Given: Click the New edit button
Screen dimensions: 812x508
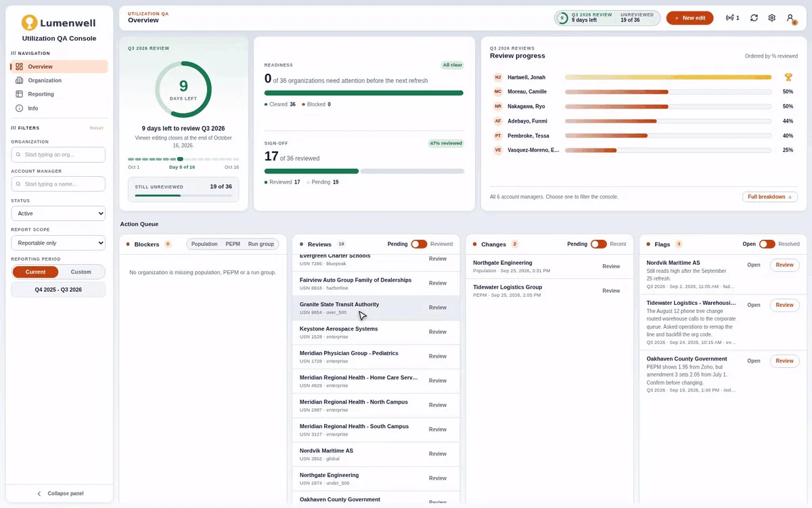Looking at the screenshot, I should pyautogui.click(x=690, y=18).
